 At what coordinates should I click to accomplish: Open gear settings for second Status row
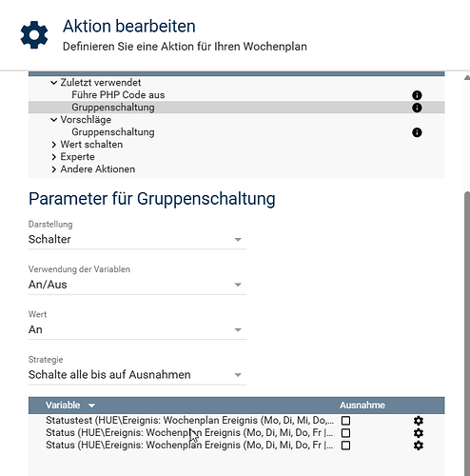point(419,433)
